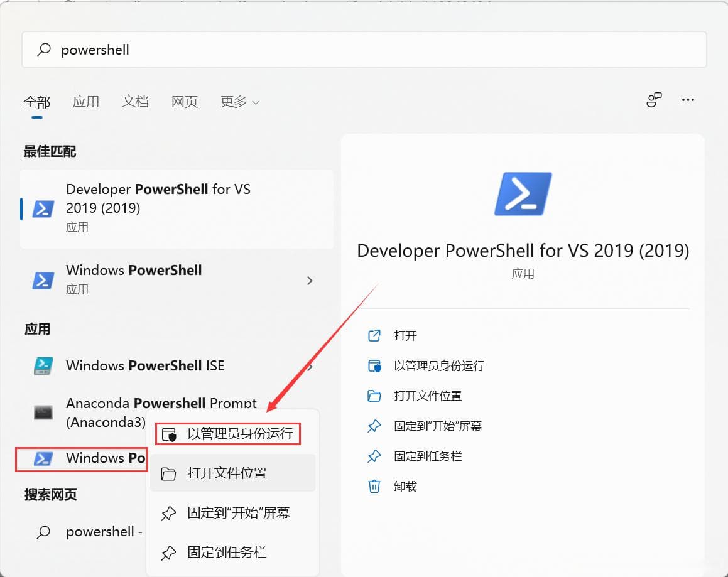Choose 固定到"开始"屏幕 in context menu

pyautogui.click(x=232, y=512)
